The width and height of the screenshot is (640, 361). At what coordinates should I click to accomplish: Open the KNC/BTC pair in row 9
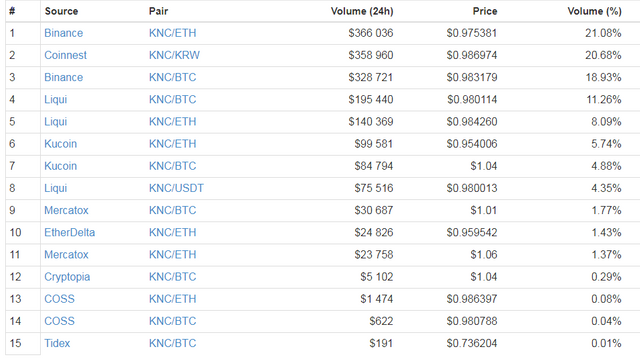[172, 210]
